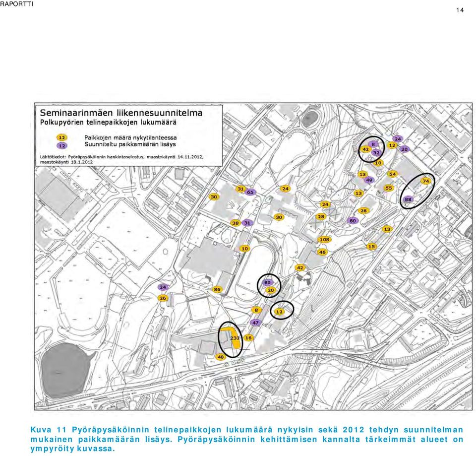Select the purple "8" marker
This screenshot has width=476, height=456.
click(373, 144)
